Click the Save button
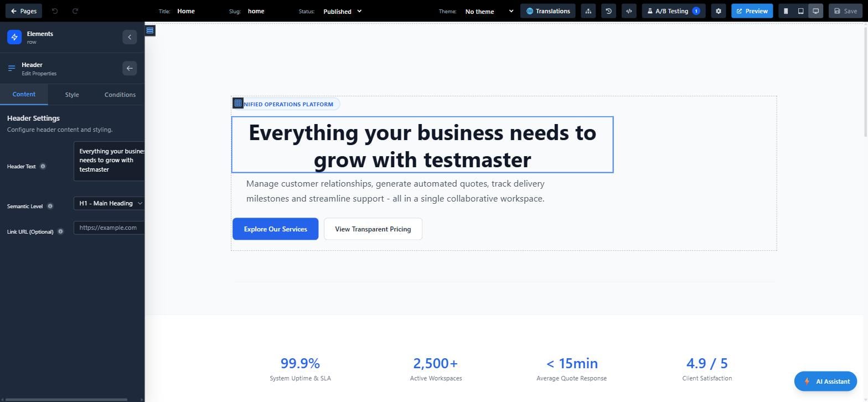Screen dimensions: 868x402 [x=845, y=11]
